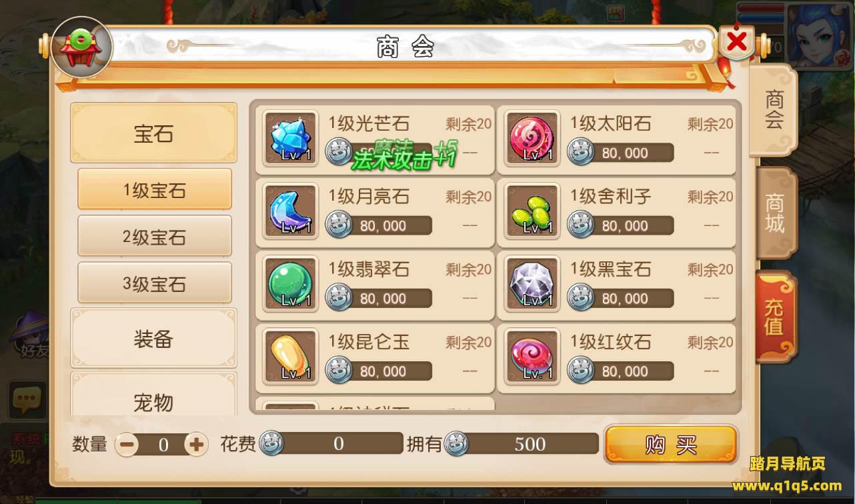Select the blue 1级光芒石 crystal icon
This screenshot has width=855, height=504.
tap(290, 139)
